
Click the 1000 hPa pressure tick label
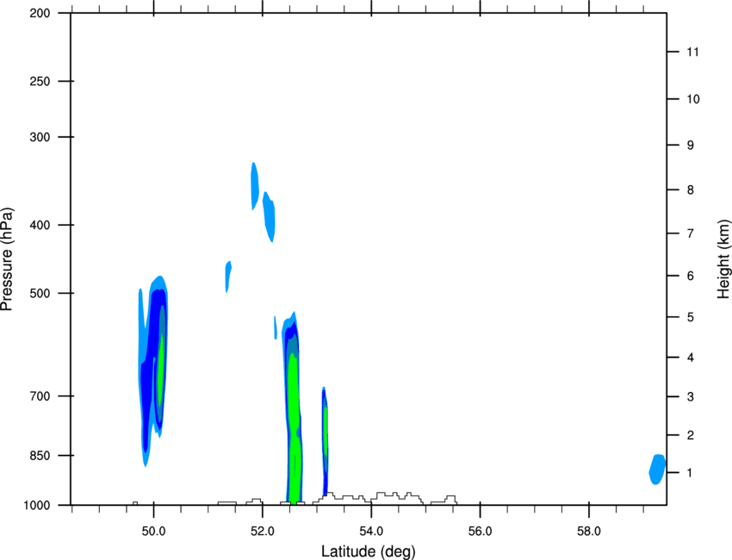(x=37, y=505)
